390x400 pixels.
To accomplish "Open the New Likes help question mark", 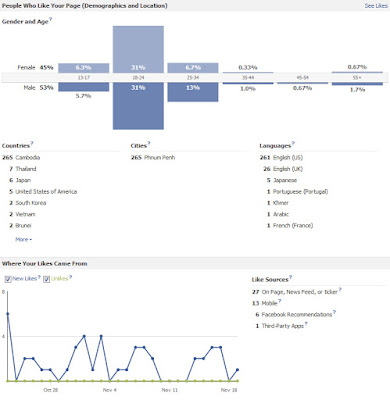I will [x=39, y=277].
